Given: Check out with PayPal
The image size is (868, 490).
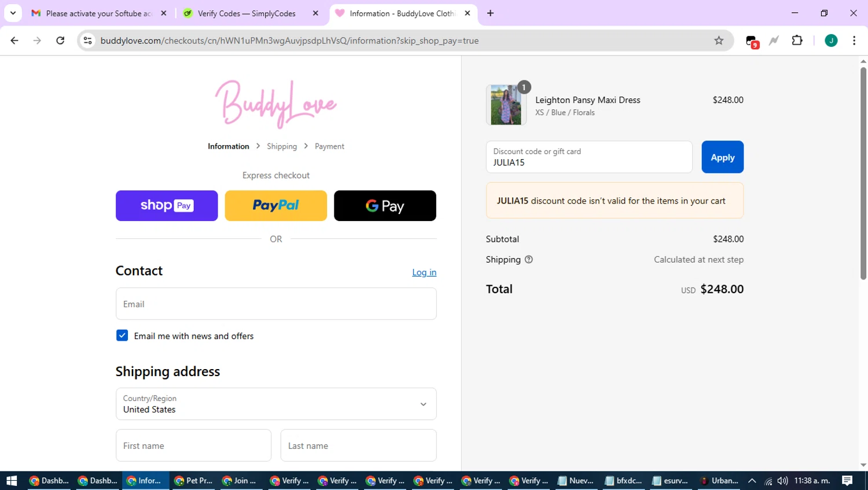Looking at the screenshot, I should (276, 205).
